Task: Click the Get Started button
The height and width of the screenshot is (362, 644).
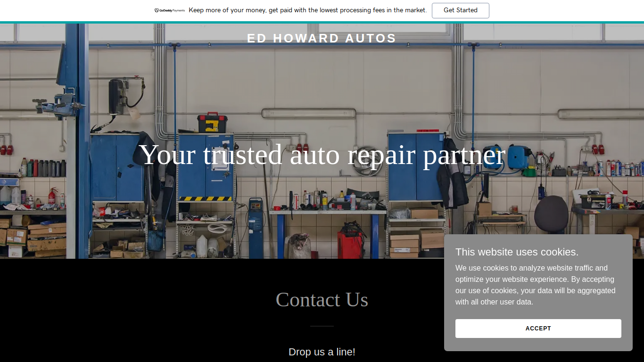Action: tap(461, 10)
